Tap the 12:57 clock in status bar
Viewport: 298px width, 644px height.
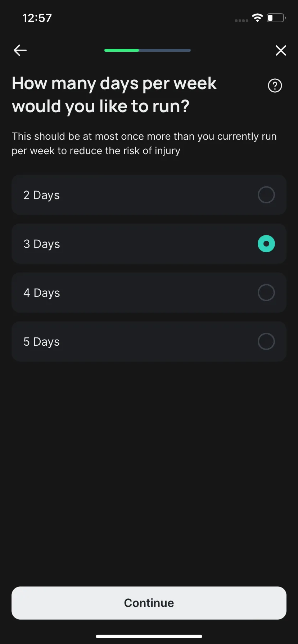click(x=37, y=18)
